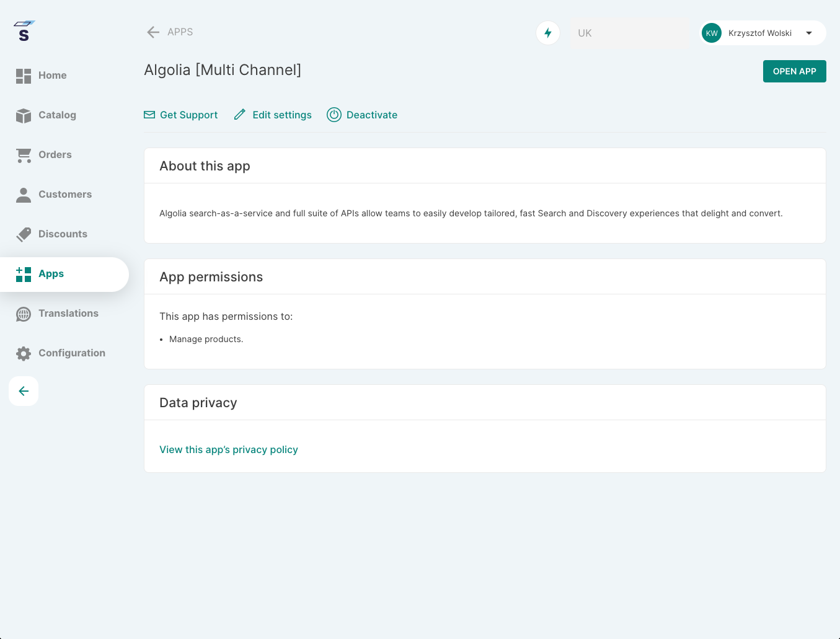Select the Translations menu label
Viewport: 840px width, 639px height.
[x=68, y=313]
